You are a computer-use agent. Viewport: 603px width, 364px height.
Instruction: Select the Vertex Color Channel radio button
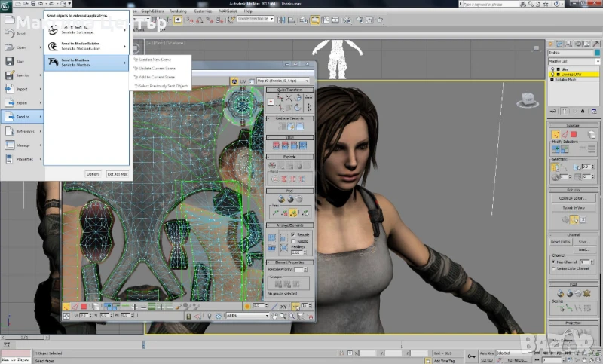pos(552,269)
